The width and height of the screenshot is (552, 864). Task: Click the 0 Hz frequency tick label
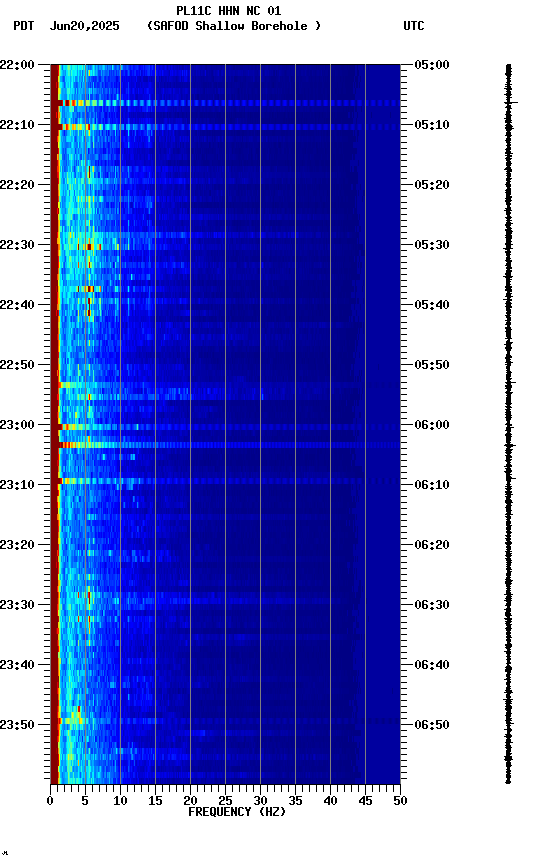pyautogui.click(x=51, y=801)
